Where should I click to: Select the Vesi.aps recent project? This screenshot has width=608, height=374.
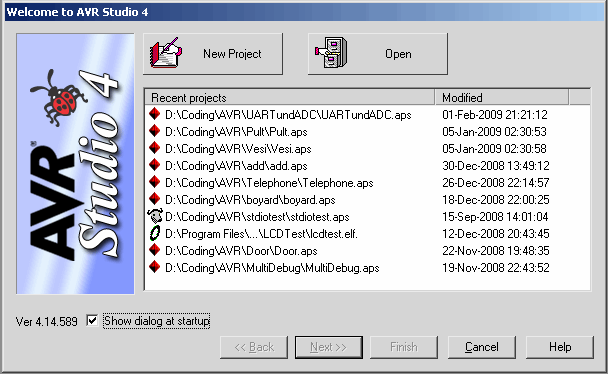point(238,149)
